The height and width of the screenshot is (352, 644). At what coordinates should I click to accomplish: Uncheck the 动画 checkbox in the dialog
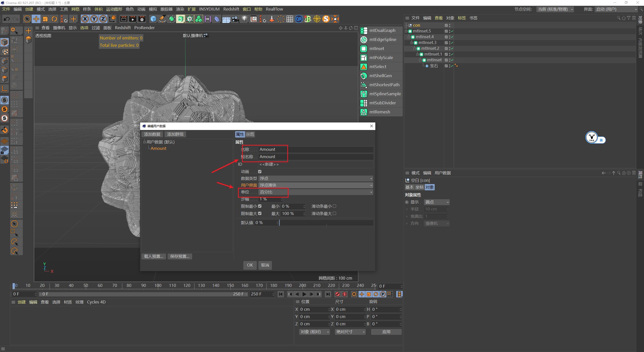click(260, 171)
